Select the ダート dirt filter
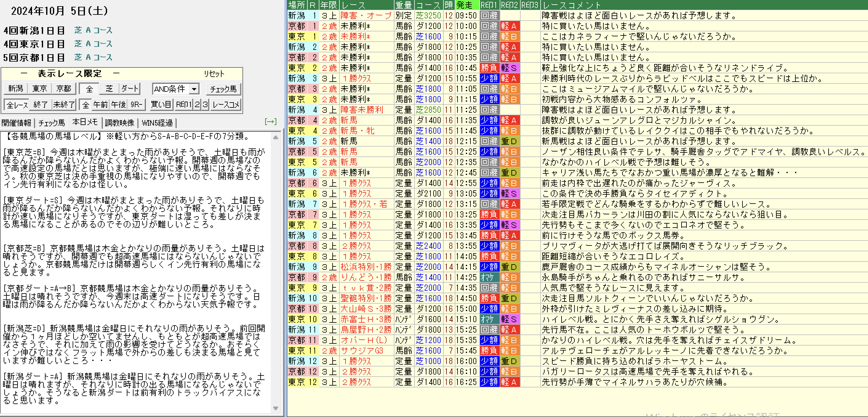Screen dimensions: 868x417 coord(130,88)
